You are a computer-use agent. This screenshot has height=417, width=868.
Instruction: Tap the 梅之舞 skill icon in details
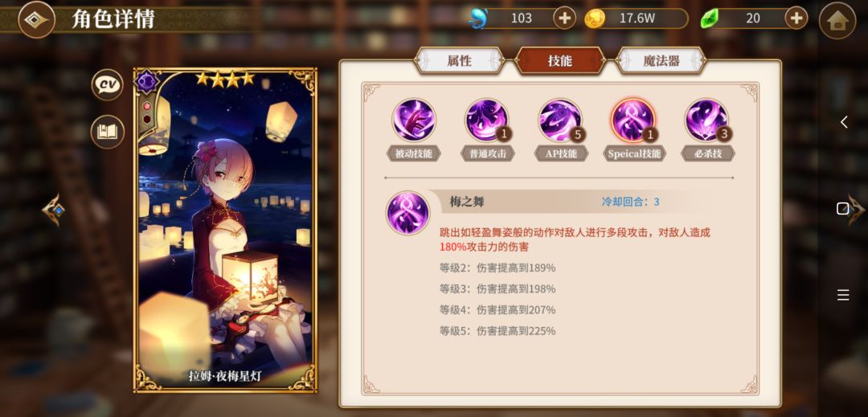coord(408,213)
